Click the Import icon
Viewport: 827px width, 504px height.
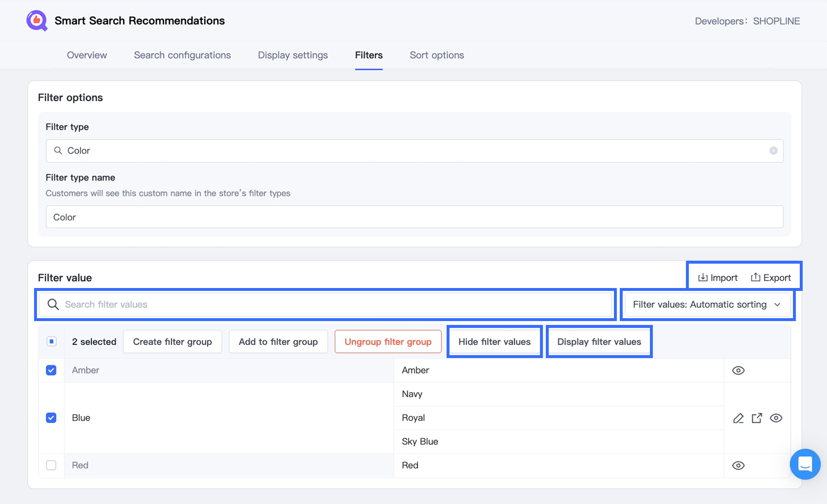(x=702, y=277)
